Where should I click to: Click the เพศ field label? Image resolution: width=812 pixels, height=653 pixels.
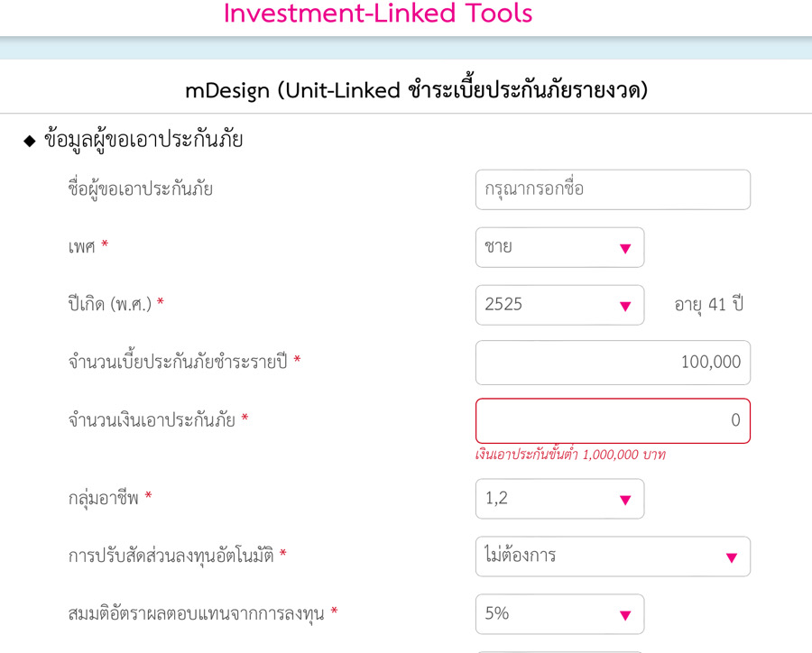coord(82,247)
